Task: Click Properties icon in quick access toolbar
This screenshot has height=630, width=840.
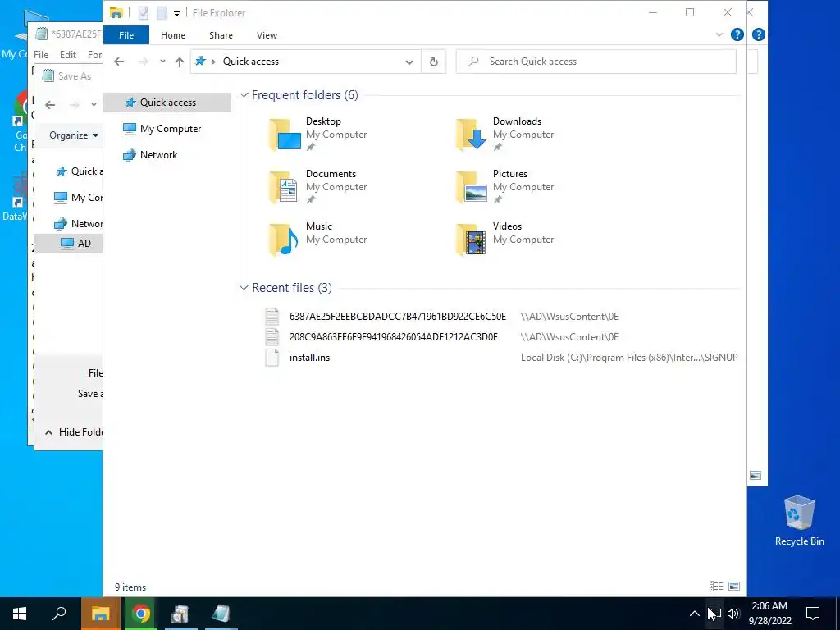Action: (x=144, y=13)
